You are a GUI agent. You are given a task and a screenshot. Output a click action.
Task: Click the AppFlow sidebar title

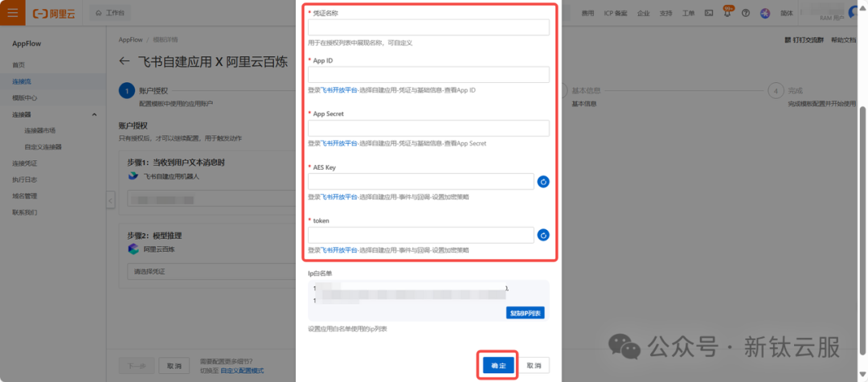27,43
